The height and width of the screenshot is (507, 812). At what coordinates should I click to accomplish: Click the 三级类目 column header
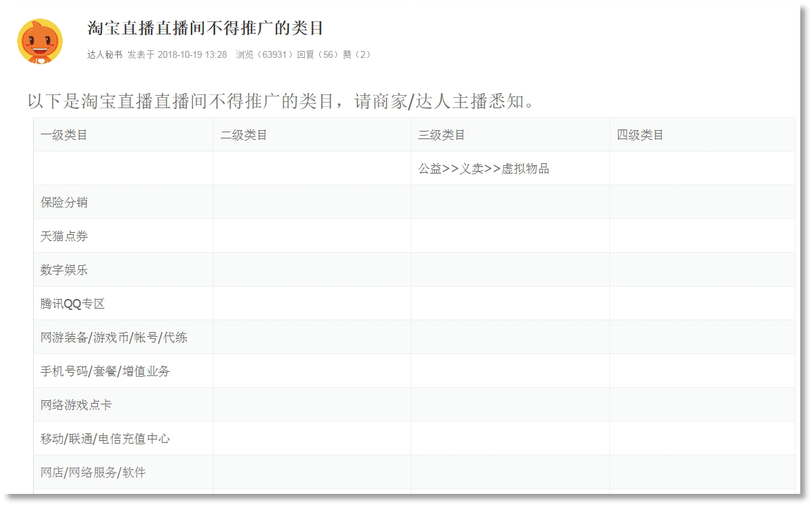442,135
